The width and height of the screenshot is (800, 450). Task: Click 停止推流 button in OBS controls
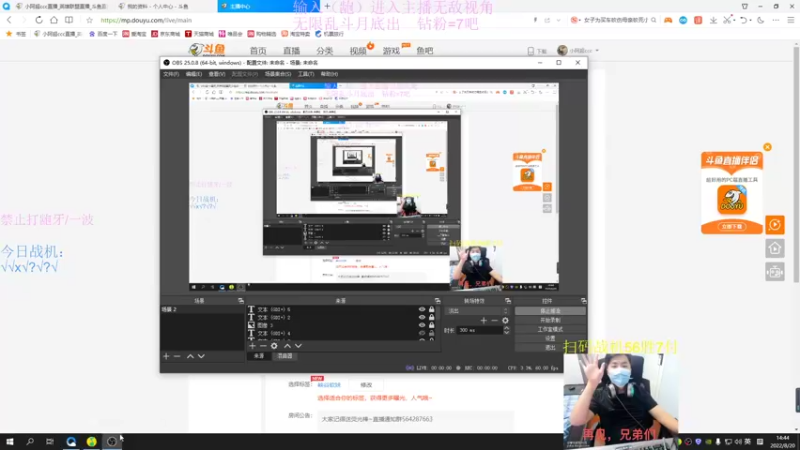point(550,311)
